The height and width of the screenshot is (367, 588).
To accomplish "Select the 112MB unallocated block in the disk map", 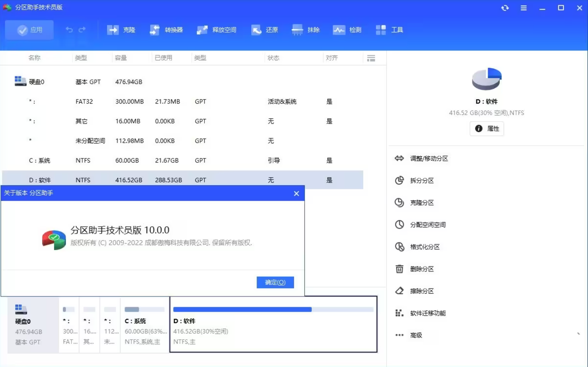I will [110, 325].
